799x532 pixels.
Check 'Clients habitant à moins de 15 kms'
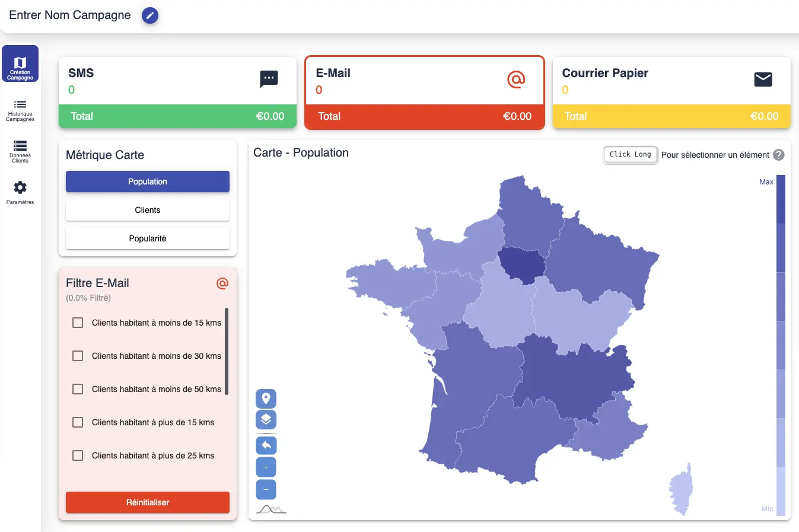[x=78, y=323]
